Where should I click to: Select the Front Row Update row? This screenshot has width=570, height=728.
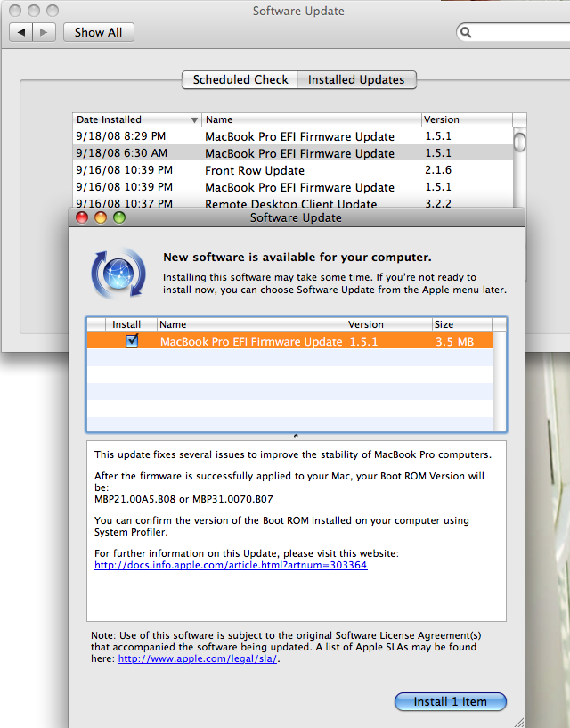[293, 170]
